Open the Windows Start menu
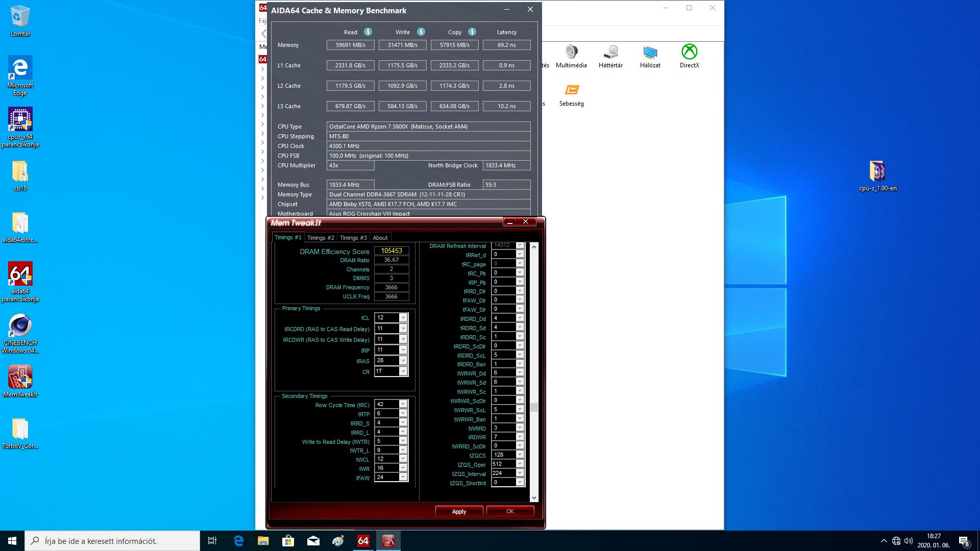Image resolution: width=980 pixels, height=551 pixels. point(12,541)
